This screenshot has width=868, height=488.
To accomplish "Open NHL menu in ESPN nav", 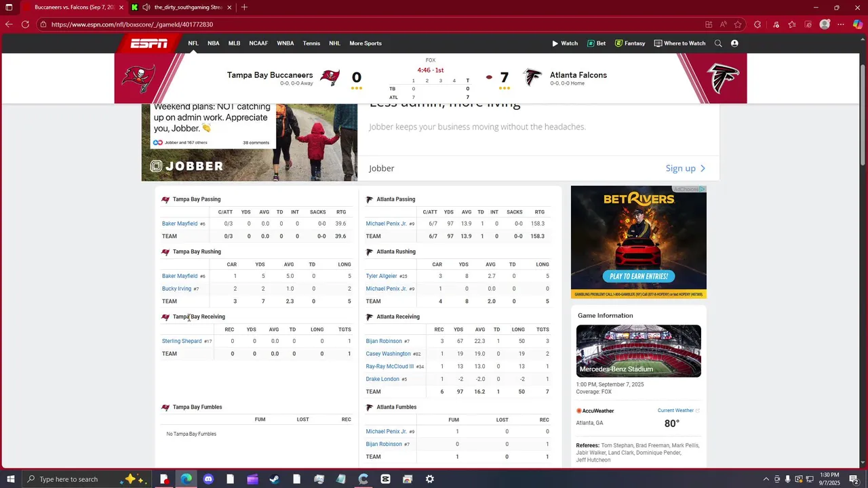I will pos(334,43).
